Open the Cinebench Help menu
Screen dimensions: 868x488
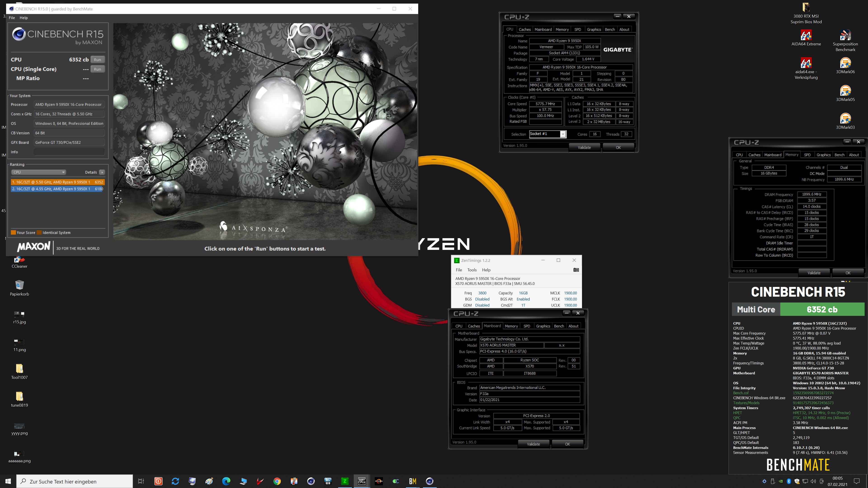tap(24, 18)
